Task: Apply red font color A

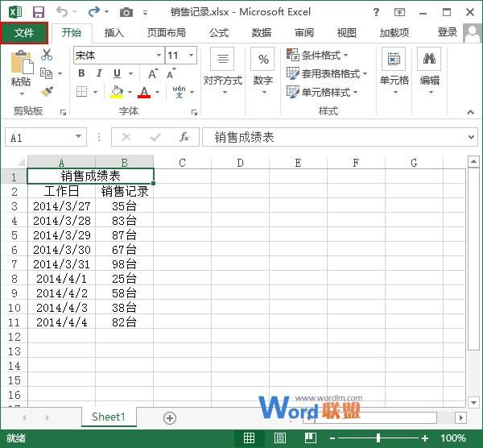Action: [144, 92]
